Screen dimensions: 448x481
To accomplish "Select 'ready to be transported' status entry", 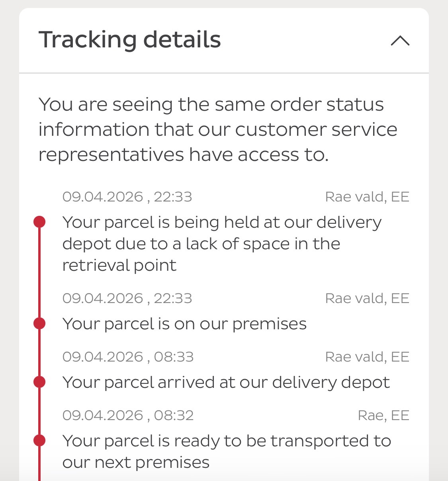I will 226,451.
